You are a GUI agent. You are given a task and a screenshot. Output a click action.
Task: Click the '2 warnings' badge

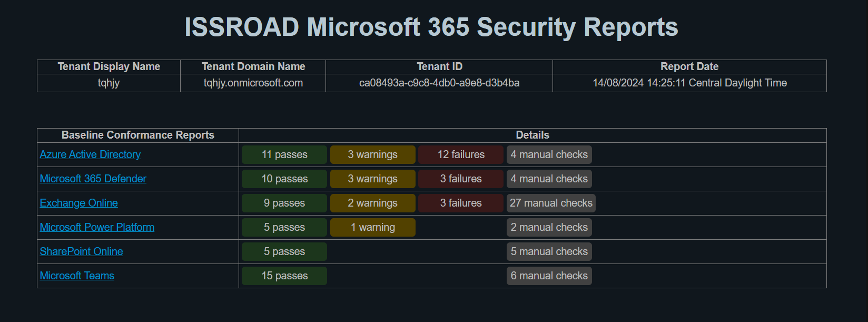[x=373, y=203]
